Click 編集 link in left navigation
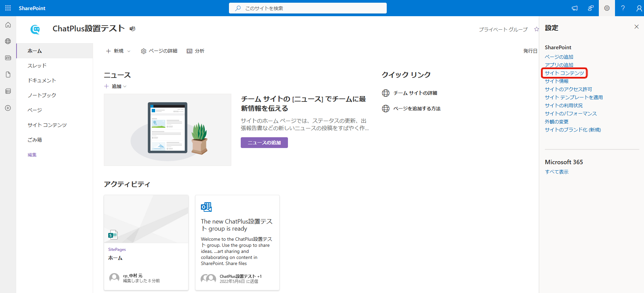The width and height of the screenshot is (644, 293). point(32,155)
